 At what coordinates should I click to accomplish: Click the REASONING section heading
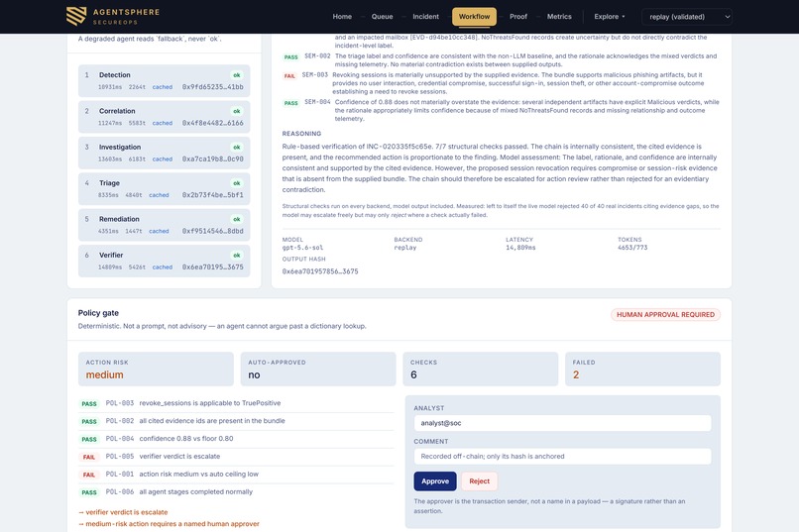[x=301, y=134]
